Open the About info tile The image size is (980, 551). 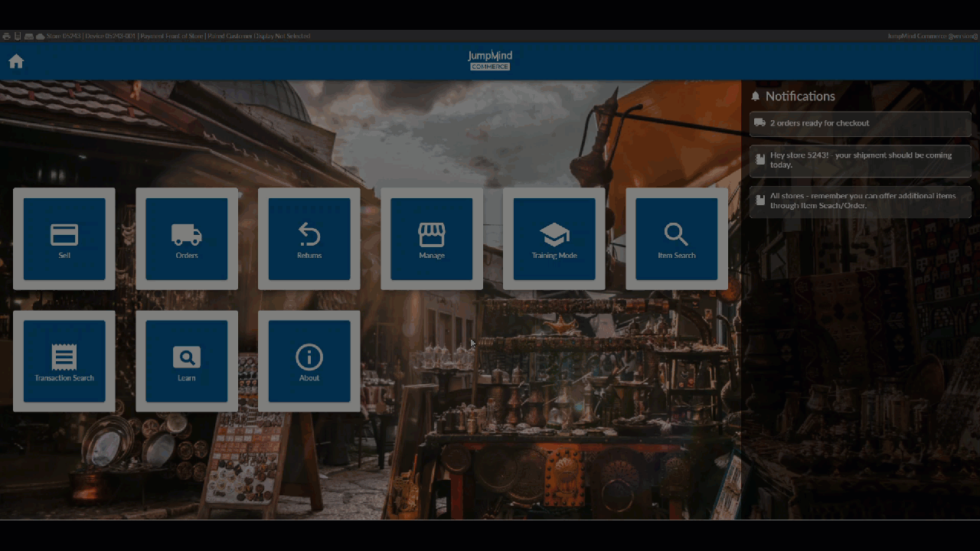pyautogui.click(x=309, y=361)
